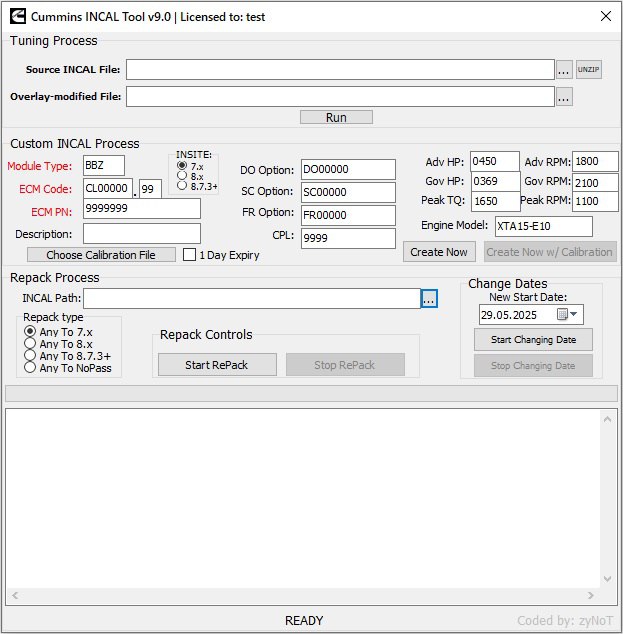Viewport: 623px width, 634px height.
Task: Enable the 1 Day Expiry checkbox
Action: coord(189,255)
